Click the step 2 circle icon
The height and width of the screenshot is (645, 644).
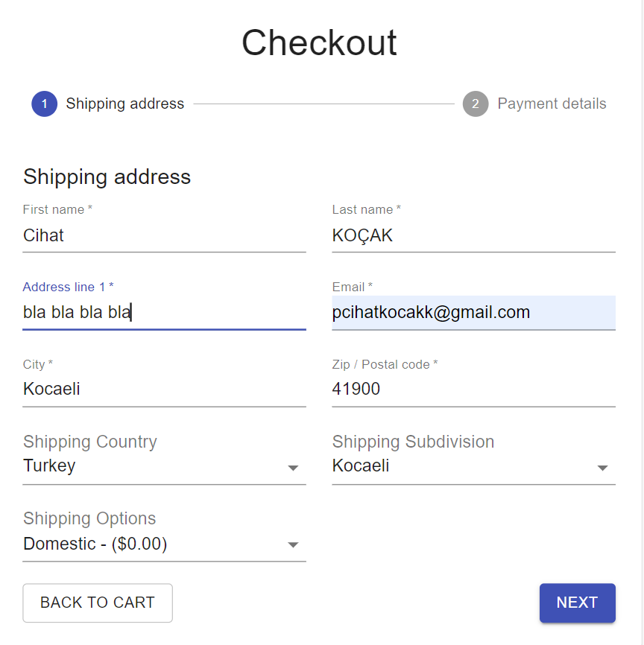pyautogui.click(x=476, y=104)
